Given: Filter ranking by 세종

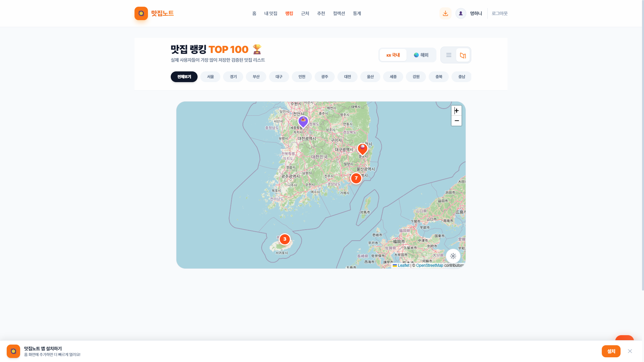Looking at the screenshot, I should coord(393,77).
